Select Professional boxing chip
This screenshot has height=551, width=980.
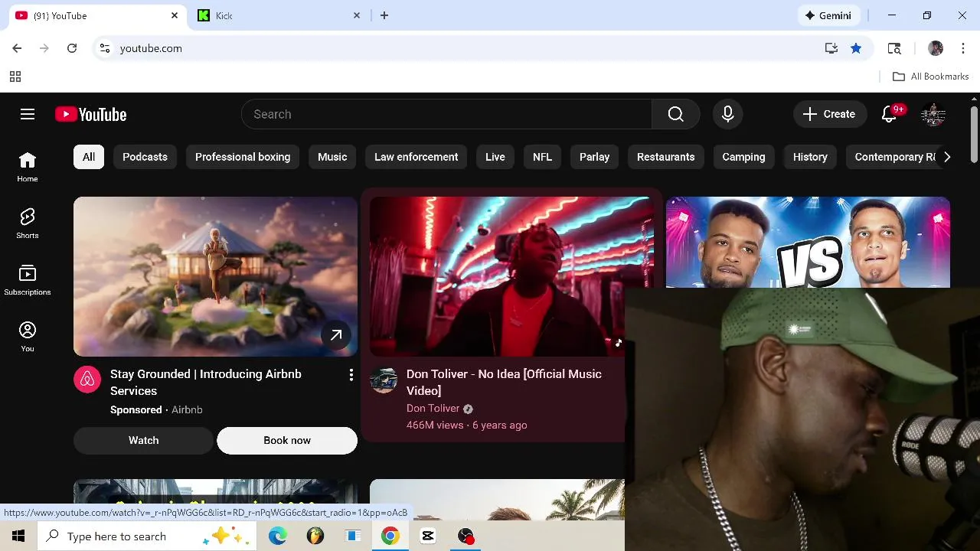tap(243, 157)
